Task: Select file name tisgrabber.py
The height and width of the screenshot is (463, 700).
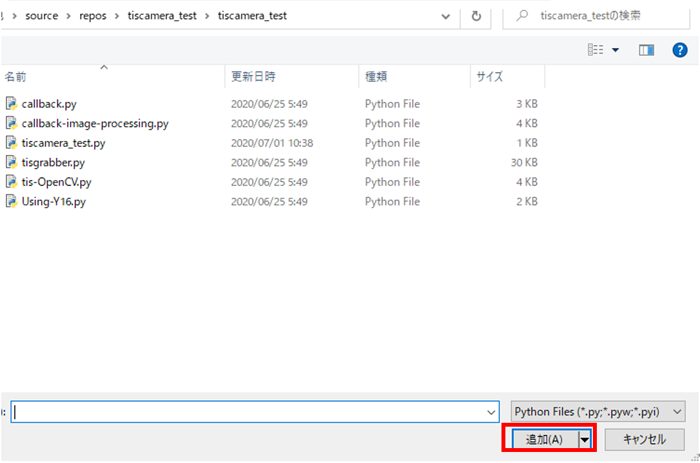Action: click(53, 163)
